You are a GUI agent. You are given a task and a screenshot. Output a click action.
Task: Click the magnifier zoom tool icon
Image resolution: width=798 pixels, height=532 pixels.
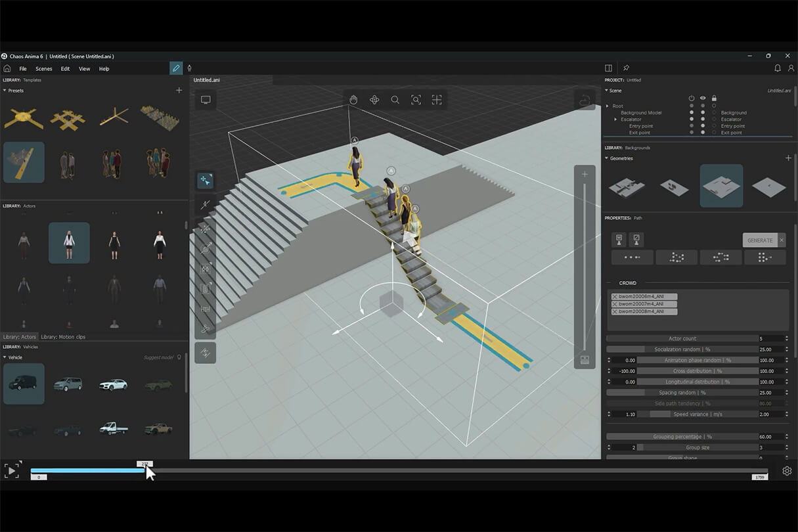(395, 100)
